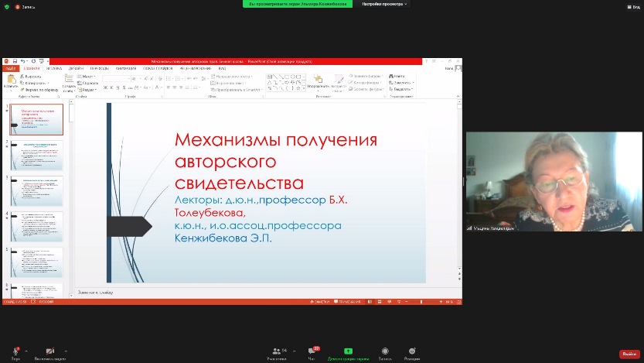The width and height of the screenshot is (644, 363).
Task: Click the green Share Screen icon
Action: [348, 351]
